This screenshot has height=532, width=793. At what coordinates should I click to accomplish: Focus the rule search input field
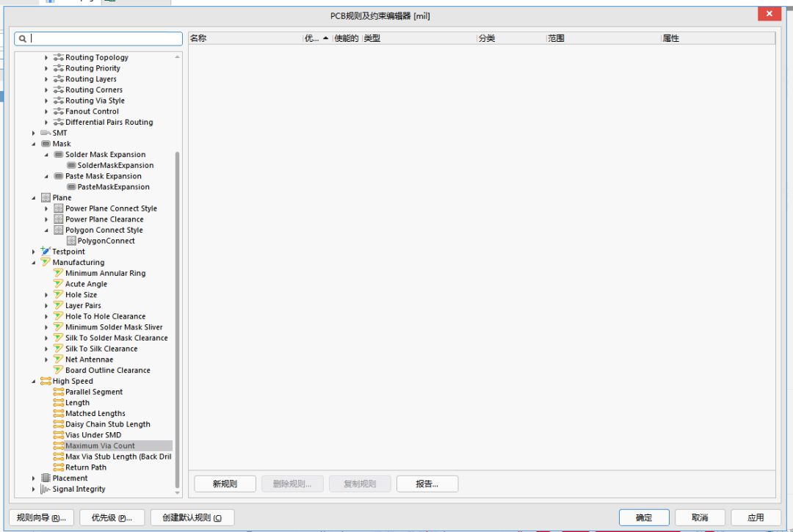(105, 38)
